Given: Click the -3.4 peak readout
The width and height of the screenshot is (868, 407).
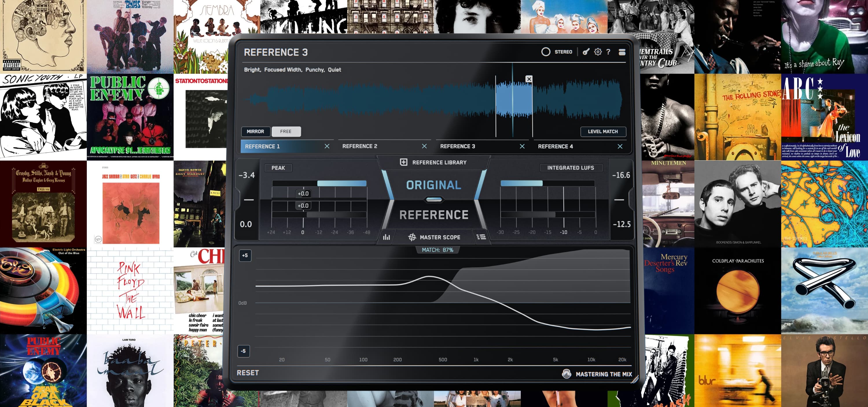Looking at the screenshot, I should point(247,175).
